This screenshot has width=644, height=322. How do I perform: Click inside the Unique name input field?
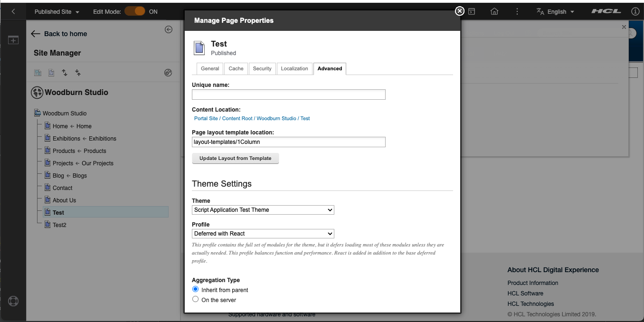tap(288, 95)
